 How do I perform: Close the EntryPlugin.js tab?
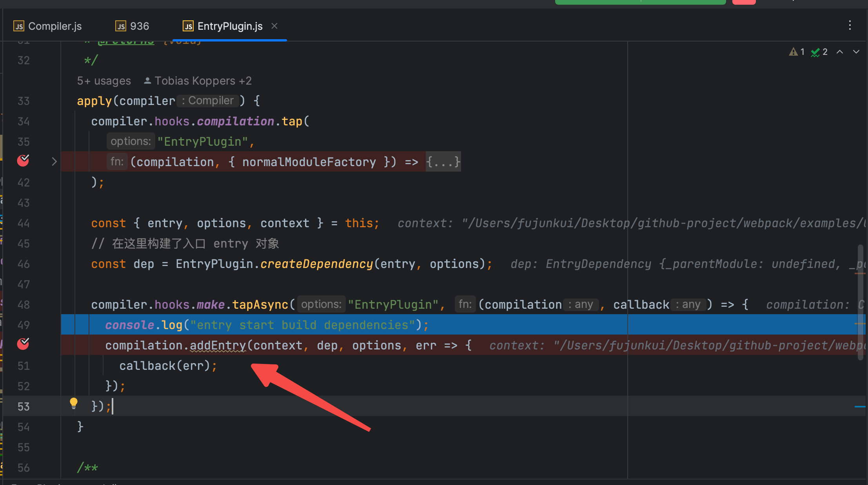click(274, 26)
